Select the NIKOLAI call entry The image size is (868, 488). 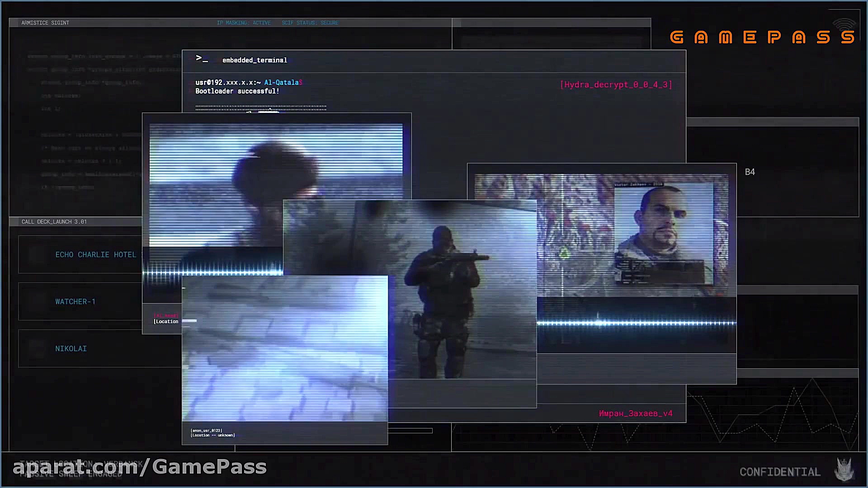[99, 348]
